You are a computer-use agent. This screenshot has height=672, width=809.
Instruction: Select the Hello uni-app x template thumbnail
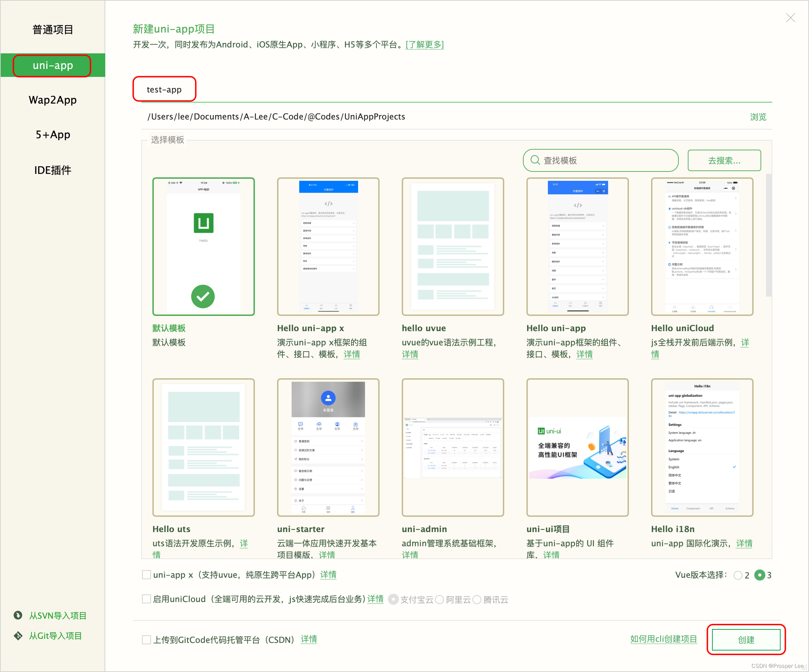tap(328, 247)
